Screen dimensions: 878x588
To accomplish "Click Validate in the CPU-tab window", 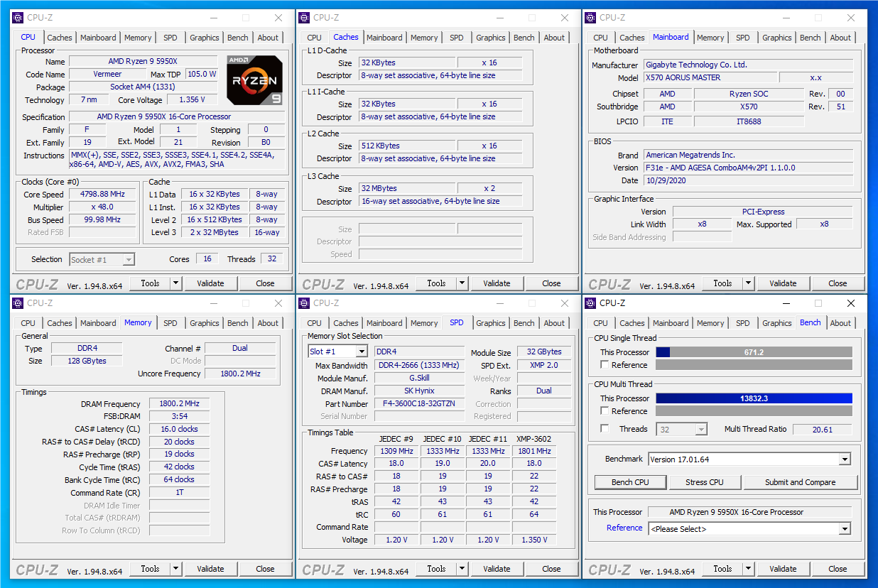I will [x=210, y=283].
